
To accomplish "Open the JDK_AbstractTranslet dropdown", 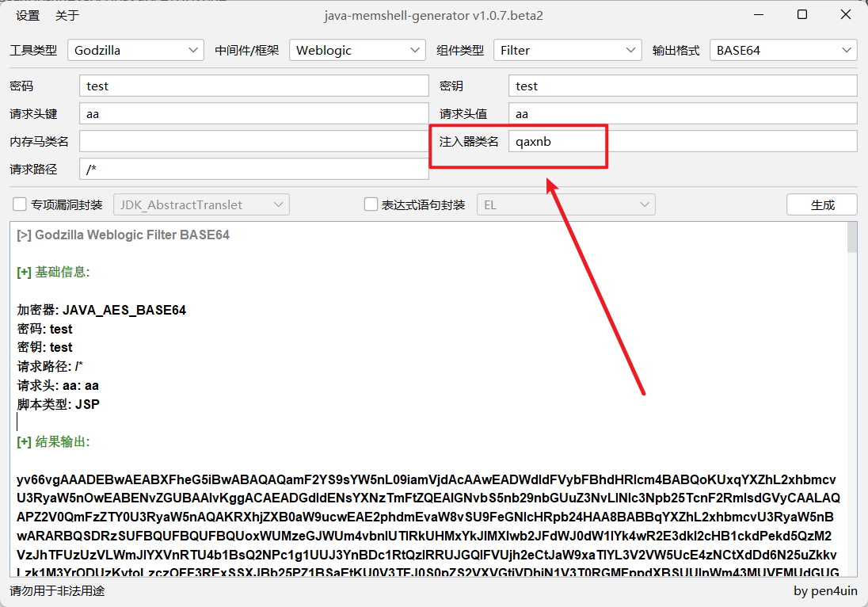I will [201, 205].
